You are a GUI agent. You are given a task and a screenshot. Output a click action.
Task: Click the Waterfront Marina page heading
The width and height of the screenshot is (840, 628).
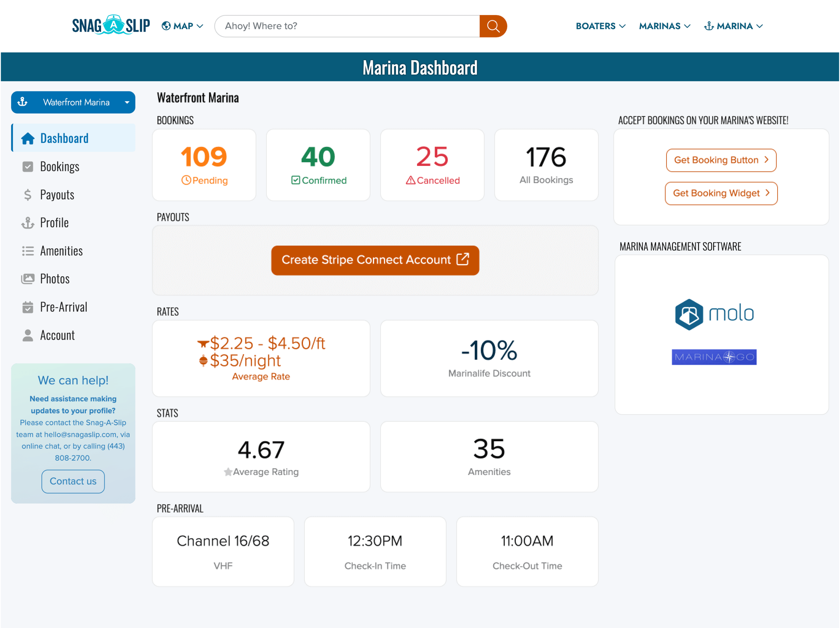point(198,98)
